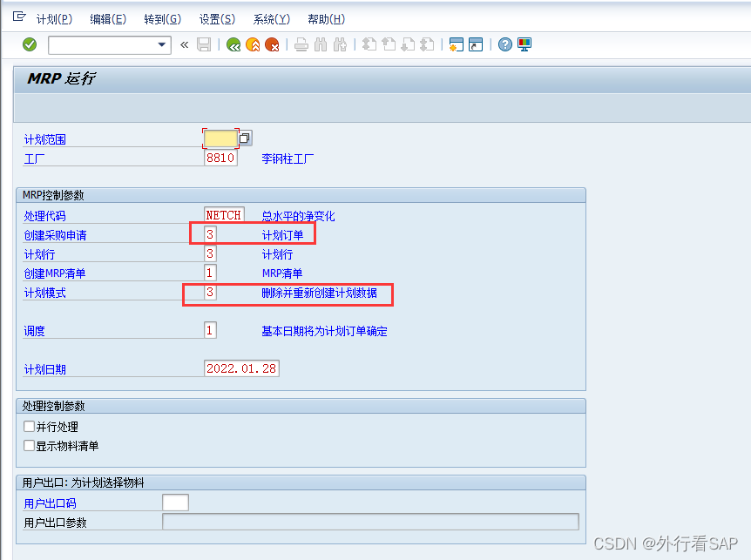Click the green Back icon

pyautogui.click(x=233, y=45)
